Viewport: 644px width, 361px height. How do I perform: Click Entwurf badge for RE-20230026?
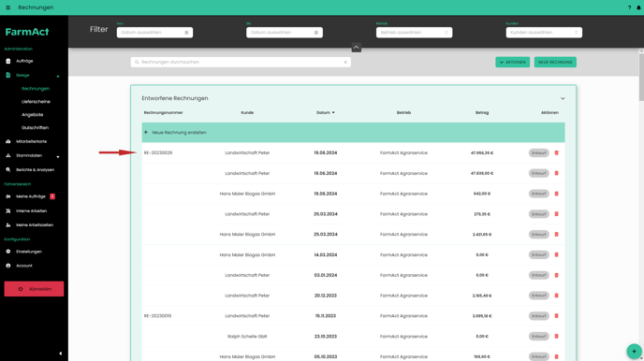(538, 152)
